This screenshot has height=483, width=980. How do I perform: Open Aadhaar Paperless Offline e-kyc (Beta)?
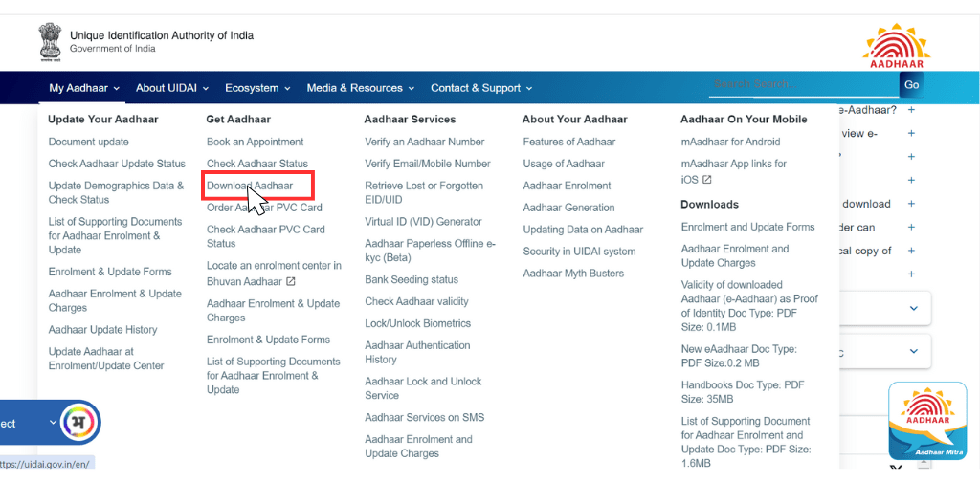tap(430, 251)
